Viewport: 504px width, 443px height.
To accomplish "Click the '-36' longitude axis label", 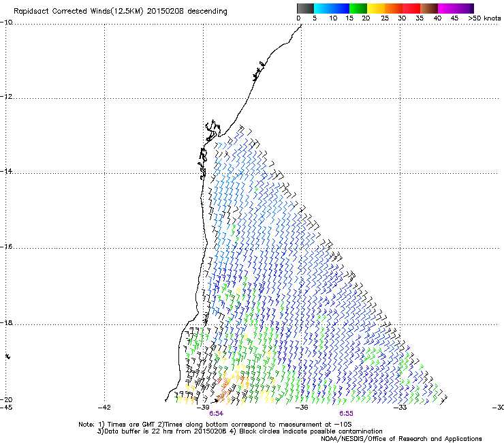I will coord(302,408).
